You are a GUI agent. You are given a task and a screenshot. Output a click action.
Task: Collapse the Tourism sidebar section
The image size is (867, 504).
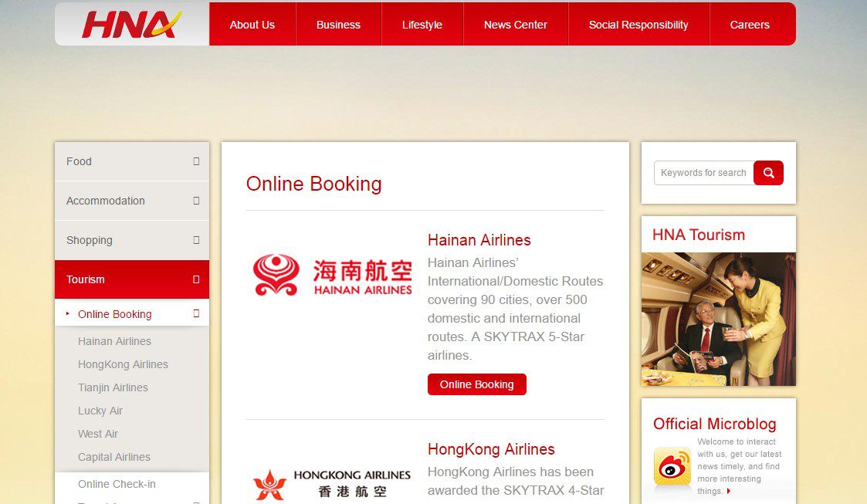(196, 279)
